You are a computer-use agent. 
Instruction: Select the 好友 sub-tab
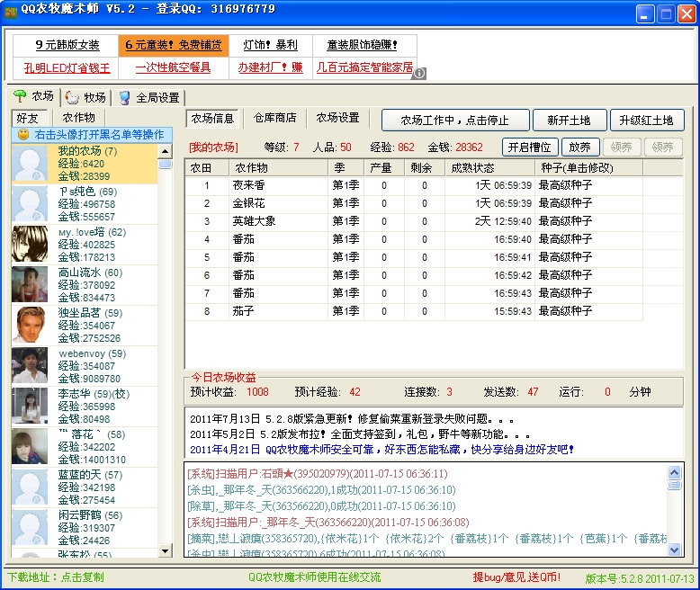[29, 118]
